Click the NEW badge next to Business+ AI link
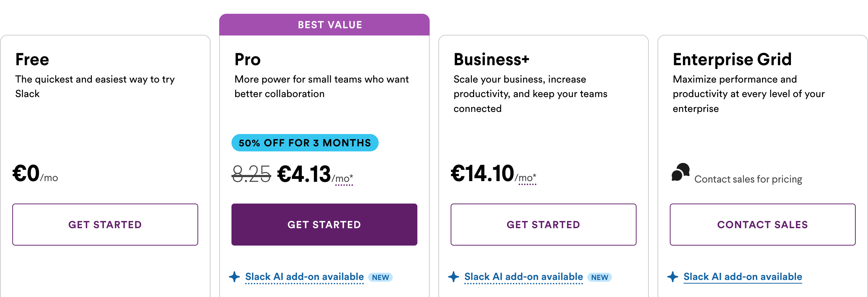Screen dimensions: 868x297 point(599,277)
